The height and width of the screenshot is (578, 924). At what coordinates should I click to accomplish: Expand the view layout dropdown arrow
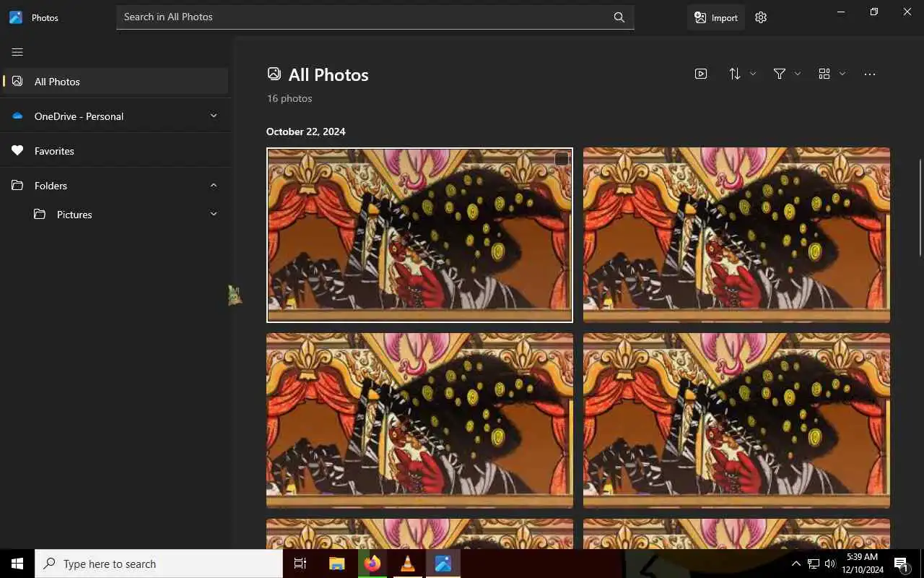pyautogui.click(x=842, y=74)
